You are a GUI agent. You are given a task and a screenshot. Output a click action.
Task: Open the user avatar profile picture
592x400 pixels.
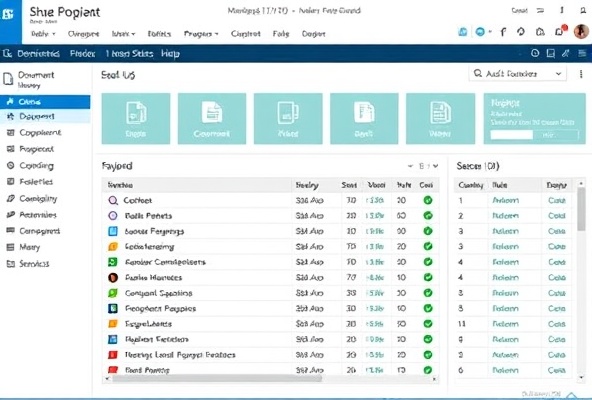pyautogui.click(x=581, y=32)
